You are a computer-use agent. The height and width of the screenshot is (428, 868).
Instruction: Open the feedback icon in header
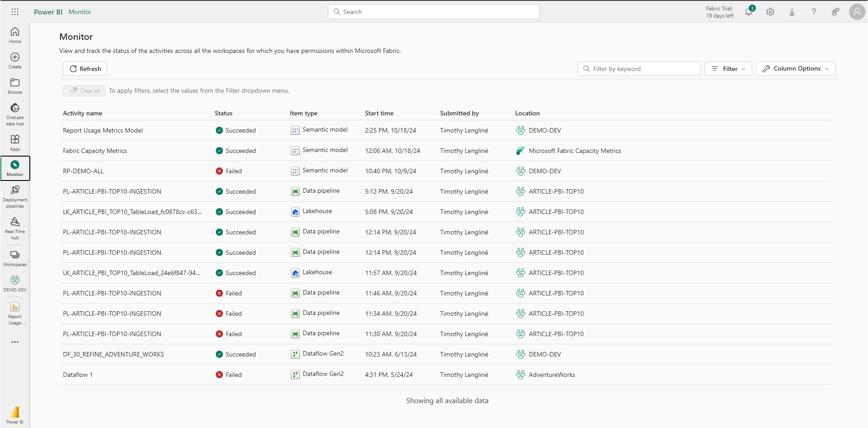pyautogui.click(x=835, y=12)
